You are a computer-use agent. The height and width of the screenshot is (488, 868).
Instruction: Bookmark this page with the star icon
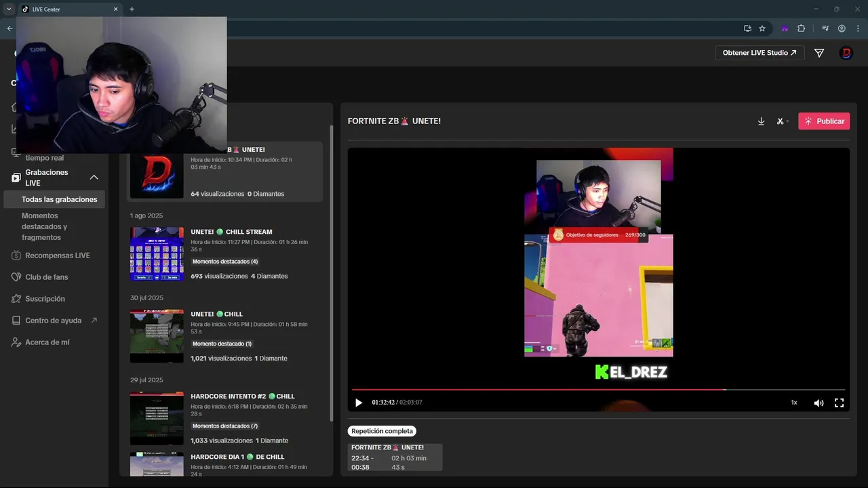(762, 28)
